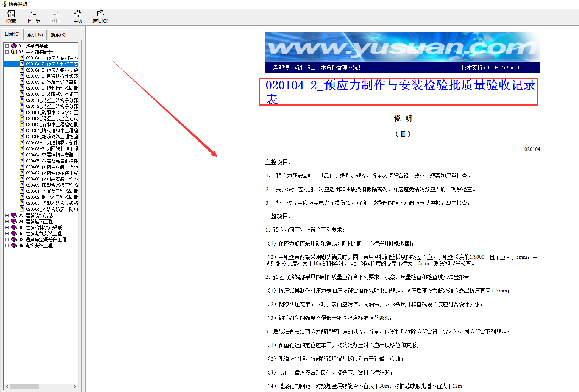579x392 pixels.
Task: Click the contents pane horizontal scrollbar thumb
Action: click(25, 386)
